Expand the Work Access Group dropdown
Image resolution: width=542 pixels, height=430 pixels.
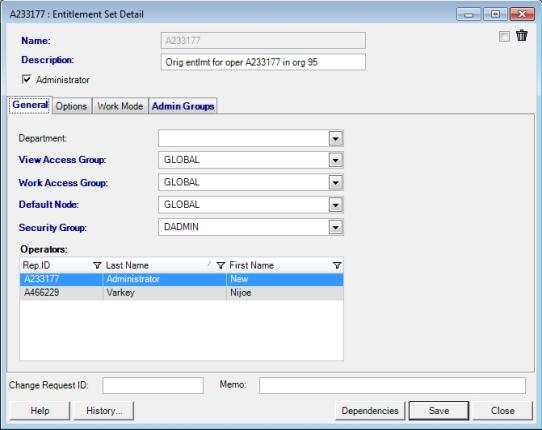tap(335, 183)
